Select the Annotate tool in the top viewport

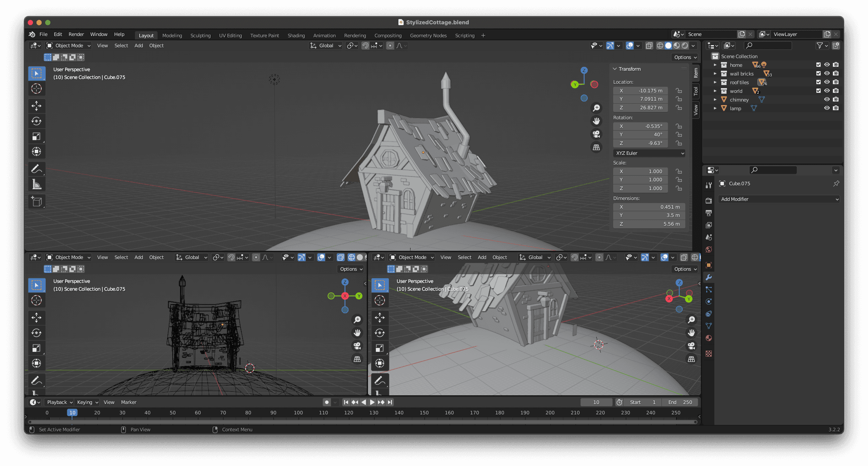click(x=37, y=169)
